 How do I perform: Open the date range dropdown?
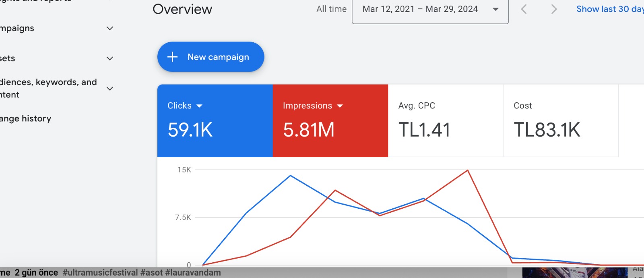coord(430,10)
